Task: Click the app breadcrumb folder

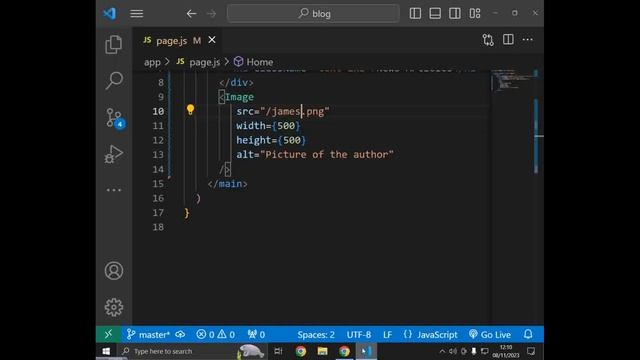Action: click(x=152, y=62)
